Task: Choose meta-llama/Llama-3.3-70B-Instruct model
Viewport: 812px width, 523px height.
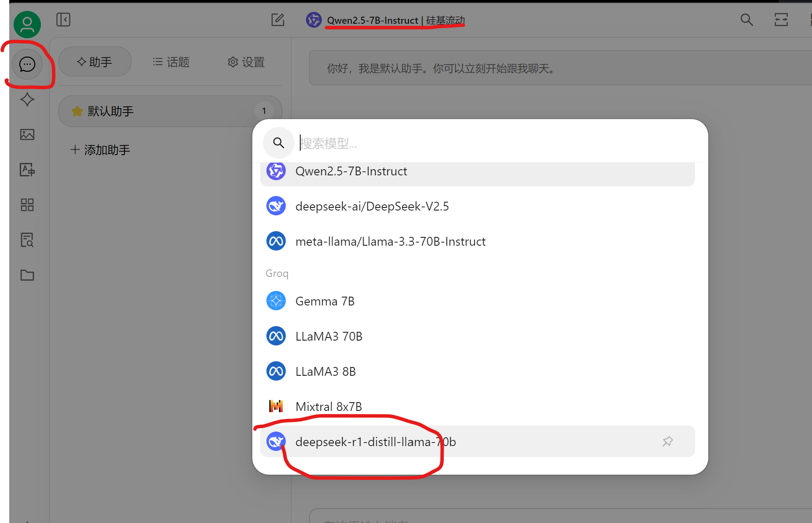Action: (390, 241)
